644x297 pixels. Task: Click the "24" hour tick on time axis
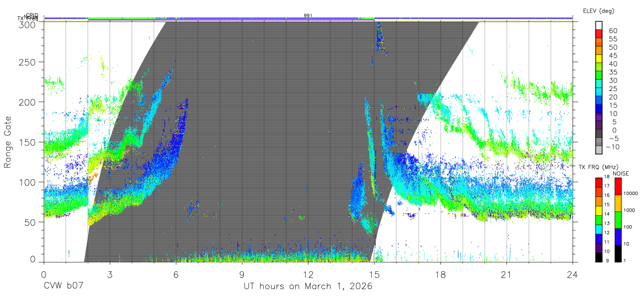[x=573, y=274]
